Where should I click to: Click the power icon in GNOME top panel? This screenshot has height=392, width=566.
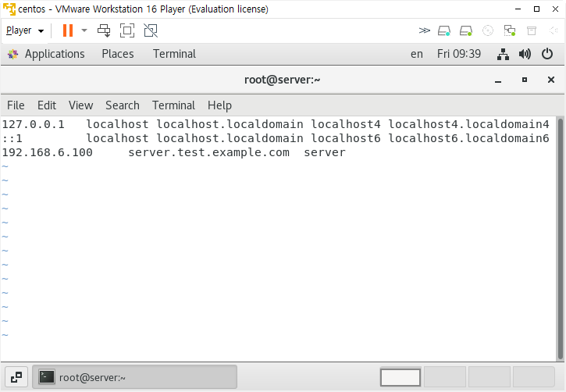547,54
